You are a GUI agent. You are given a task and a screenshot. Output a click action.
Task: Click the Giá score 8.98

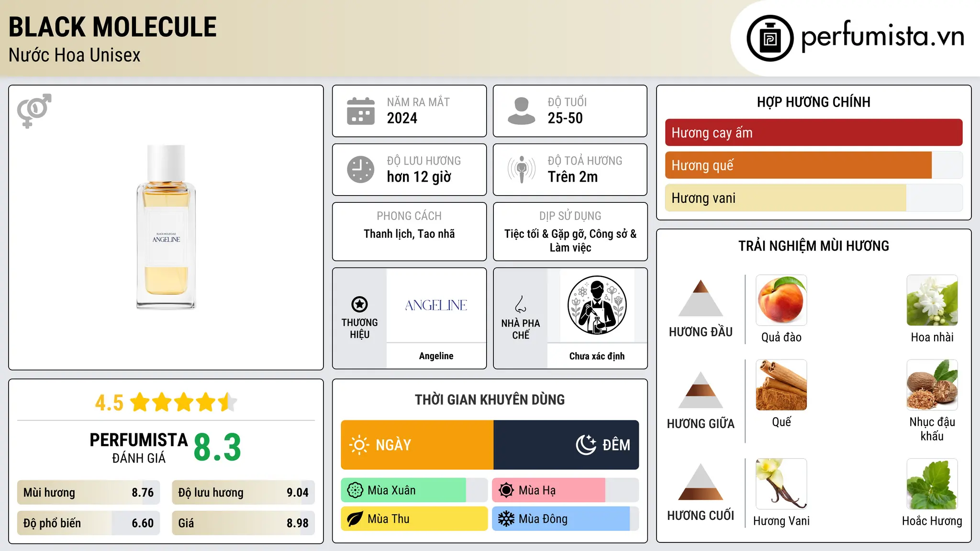coord(298,523)
